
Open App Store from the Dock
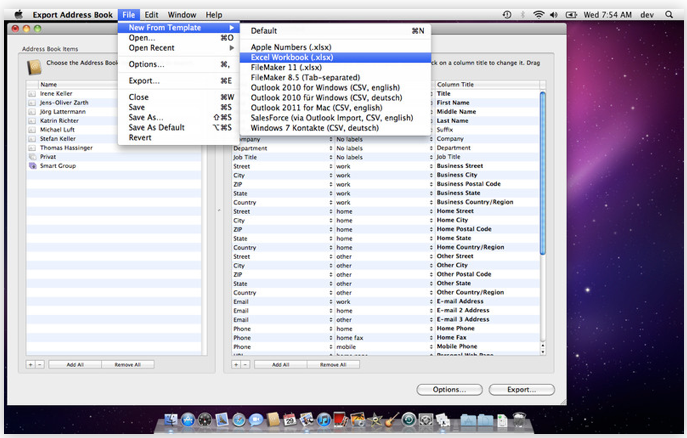(x=188, y=420)
